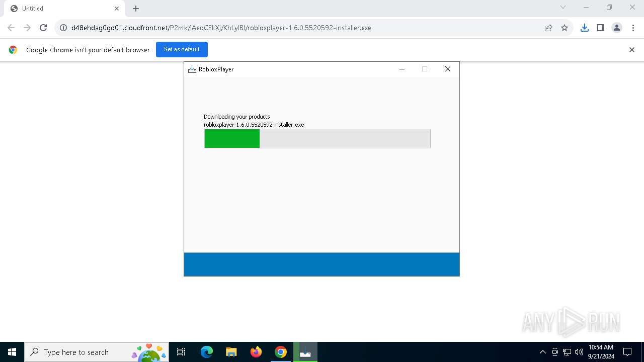
Task: Minimize the Chrome window
Action: click(x=586, y=7)
